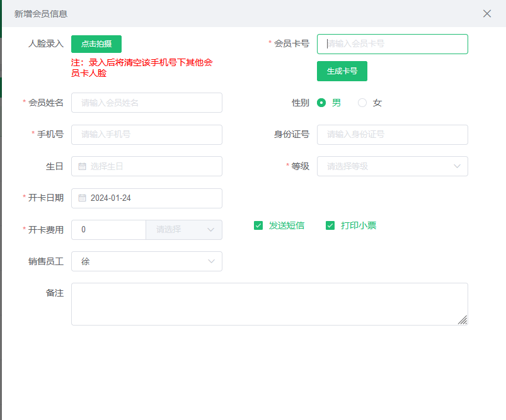506x420 pixels.
Task: Open the 请选择 payment method dropdown
Action: (x=184, y=230)
